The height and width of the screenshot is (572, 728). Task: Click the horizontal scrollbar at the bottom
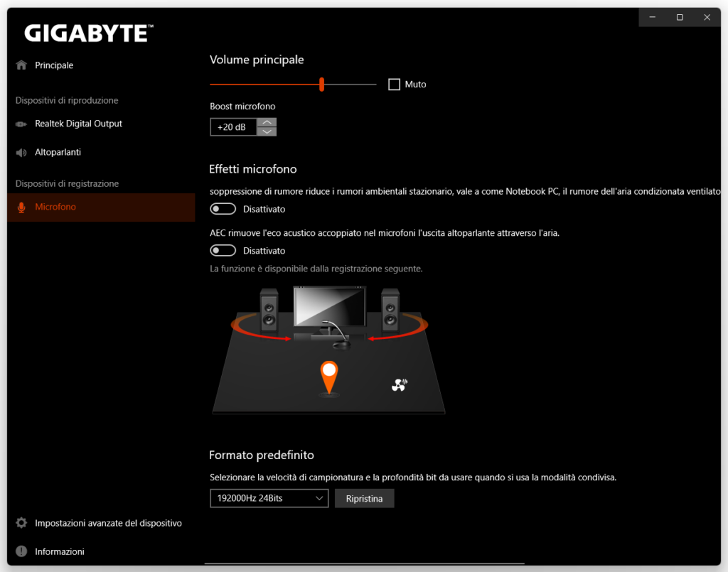point(365,563)
